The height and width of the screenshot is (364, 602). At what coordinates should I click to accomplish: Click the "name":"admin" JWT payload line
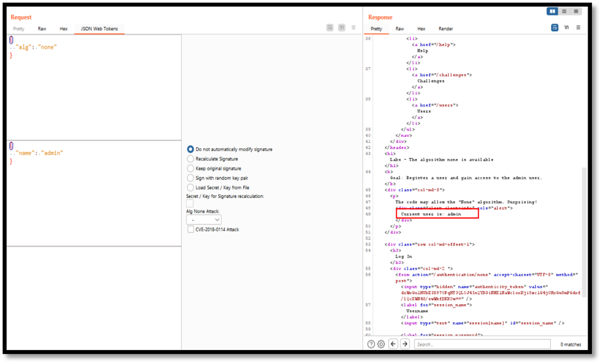tap(36, 153)
